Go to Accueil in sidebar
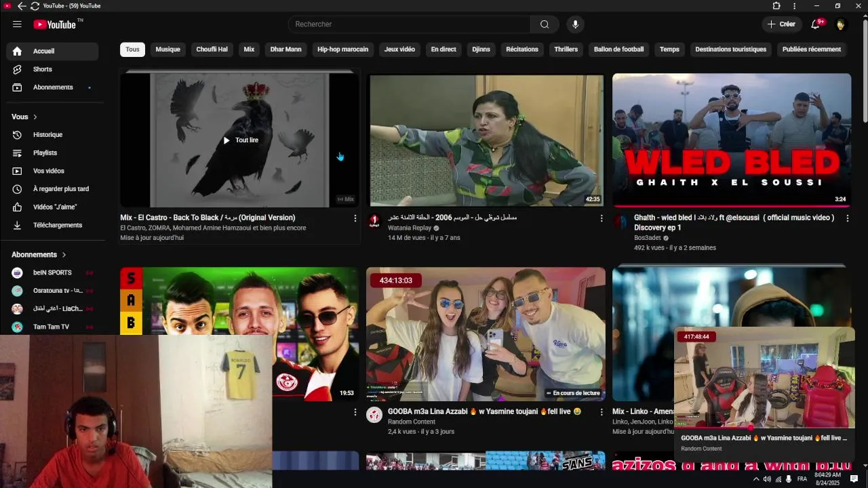This screenshot has height=488, width=868. [52, 51]
